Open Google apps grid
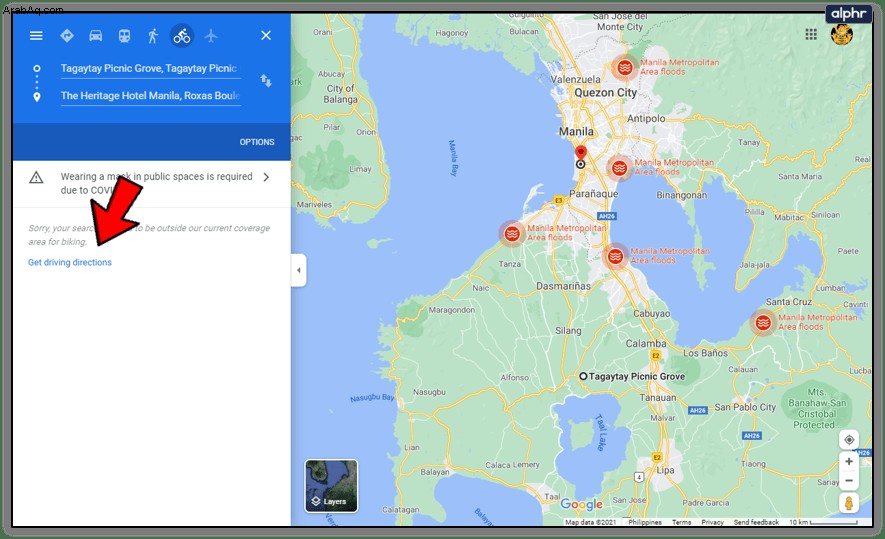The height and width of the screenshot is (539, 885). [x=811, y=34]
